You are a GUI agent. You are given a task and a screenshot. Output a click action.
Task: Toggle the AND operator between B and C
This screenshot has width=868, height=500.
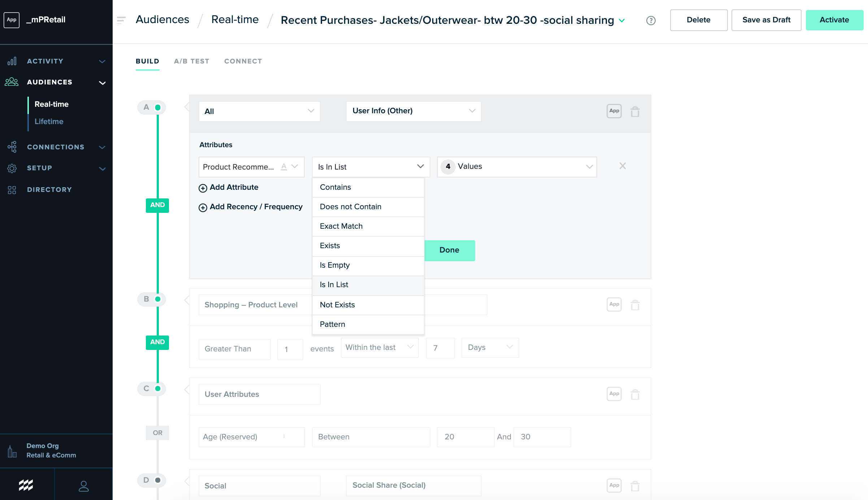point(157,342)
